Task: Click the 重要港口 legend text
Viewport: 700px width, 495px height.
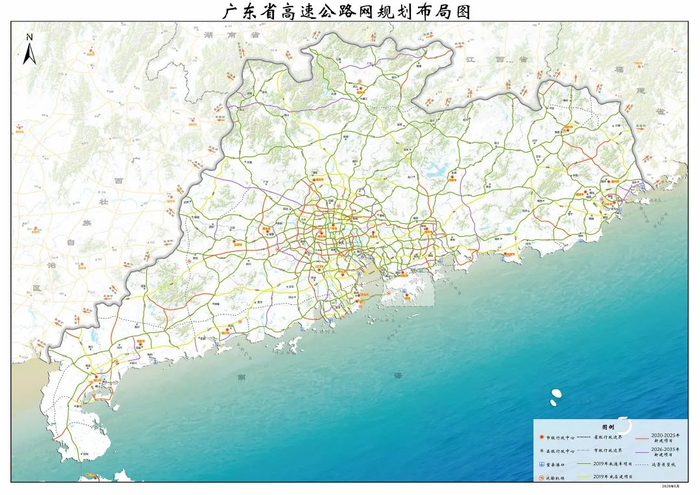Action: point(555,465)
